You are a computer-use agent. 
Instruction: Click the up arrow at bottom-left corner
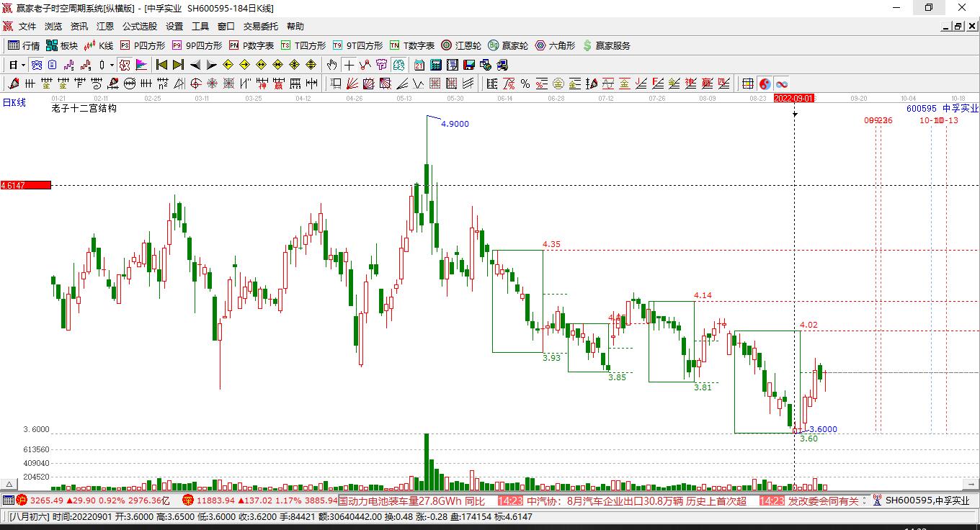(x=10, y=484)
